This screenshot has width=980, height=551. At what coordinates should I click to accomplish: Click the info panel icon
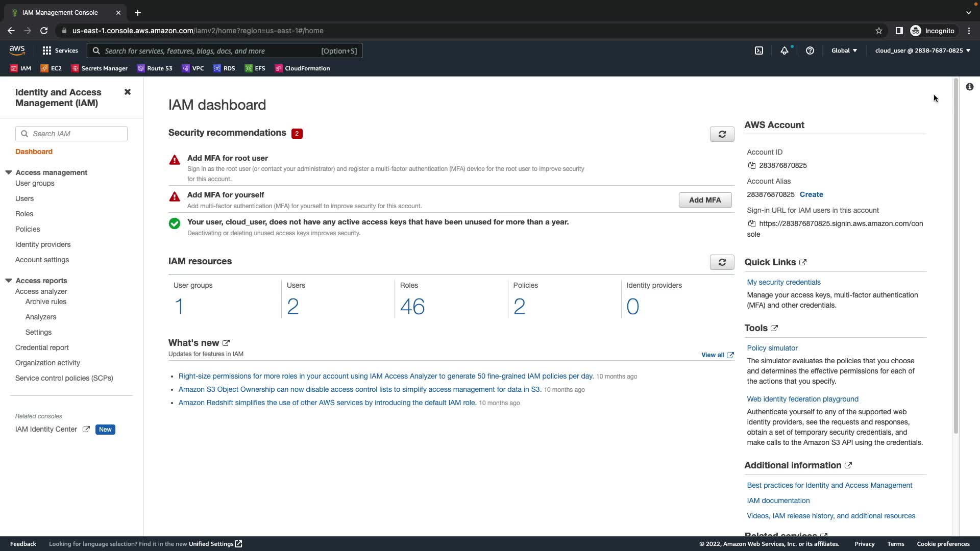point(969,87)
